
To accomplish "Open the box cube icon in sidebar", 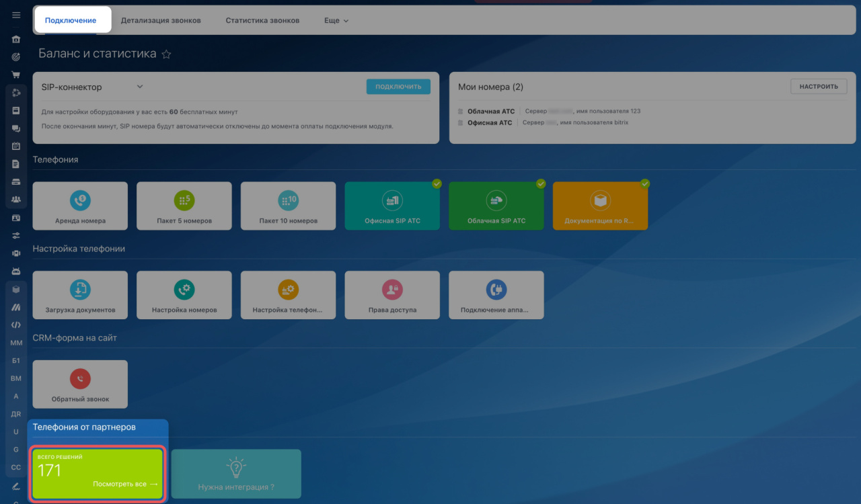I will (16, 289).
